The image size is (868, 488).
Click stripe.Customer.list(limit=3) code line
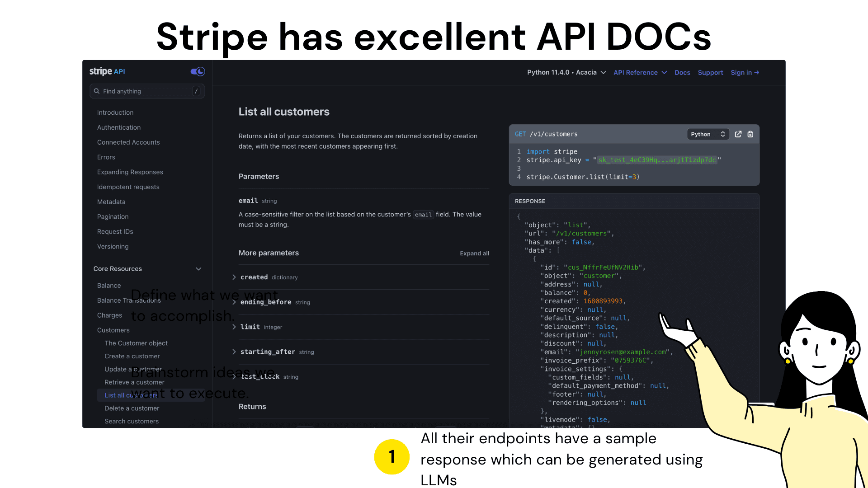pos(583,177)
